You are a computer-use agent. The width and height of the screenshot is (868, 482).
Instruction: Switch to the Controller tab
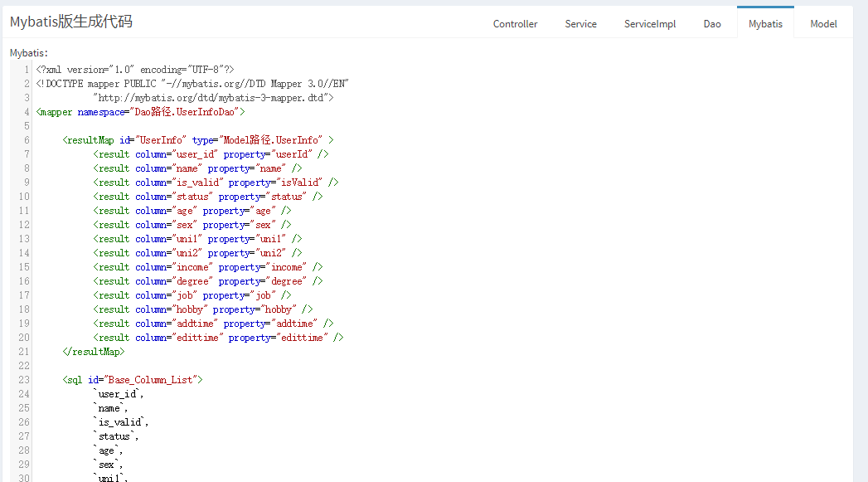[515, 24]
